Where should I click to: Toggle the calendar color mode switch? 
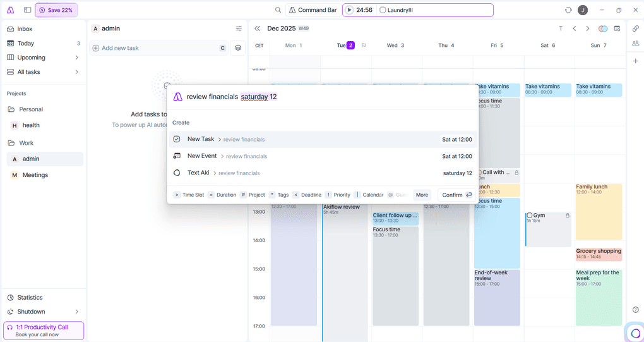pyautogui.click(x=603, y=28)
